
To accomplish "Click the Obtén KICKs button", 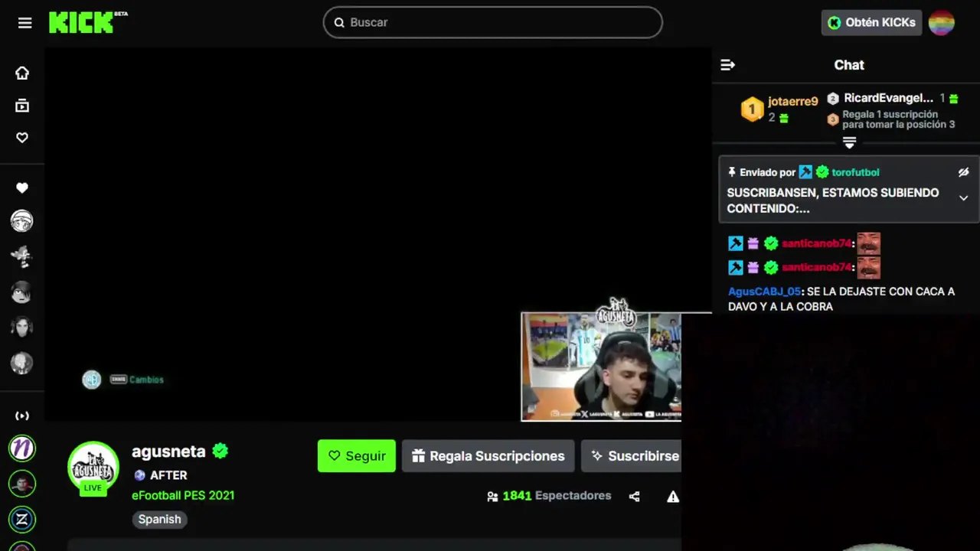I will pos(871,22).
